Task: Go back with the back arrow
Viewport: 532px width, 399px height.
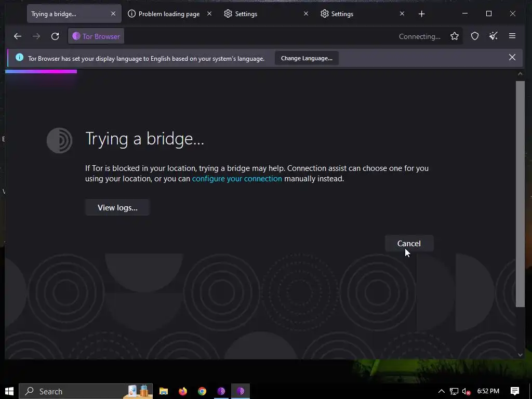Action: coord(18,36)
